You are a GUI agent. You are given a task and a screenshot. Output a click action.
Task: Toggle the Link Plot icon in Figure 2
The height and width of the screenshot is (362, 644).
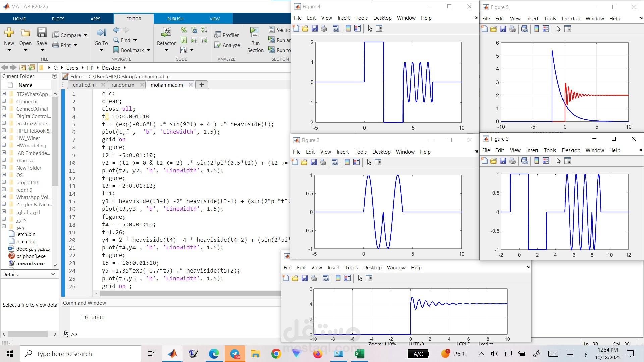335,162
